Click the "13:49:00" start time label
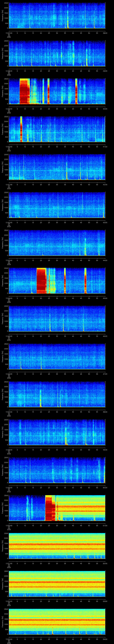 click(9, 488)
